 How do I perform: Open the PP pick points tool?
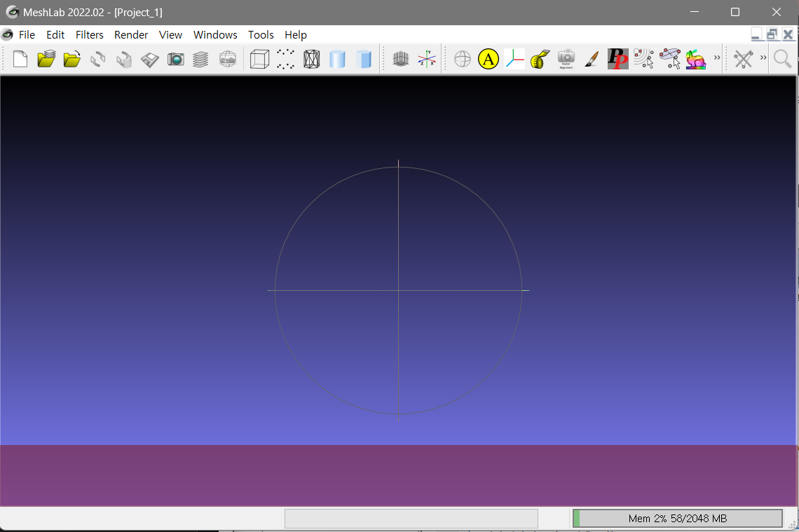click(x=618, y=60)
